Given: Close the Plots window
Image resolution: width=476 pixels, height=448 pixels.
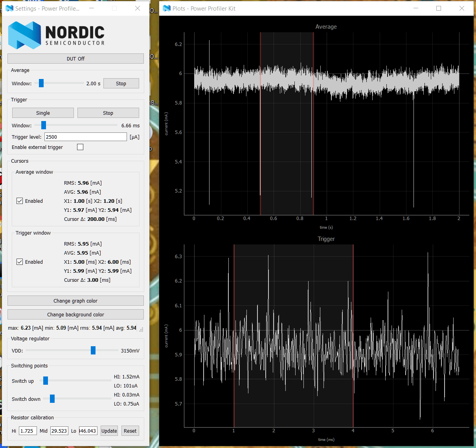Looking at the screenshot, I should click(462, 8).
